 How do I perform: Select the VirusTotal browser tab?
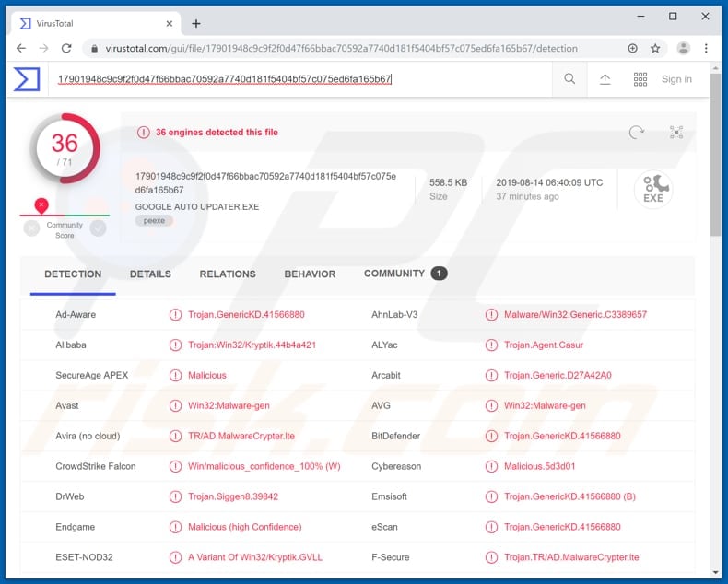click(x=97, y=24)
